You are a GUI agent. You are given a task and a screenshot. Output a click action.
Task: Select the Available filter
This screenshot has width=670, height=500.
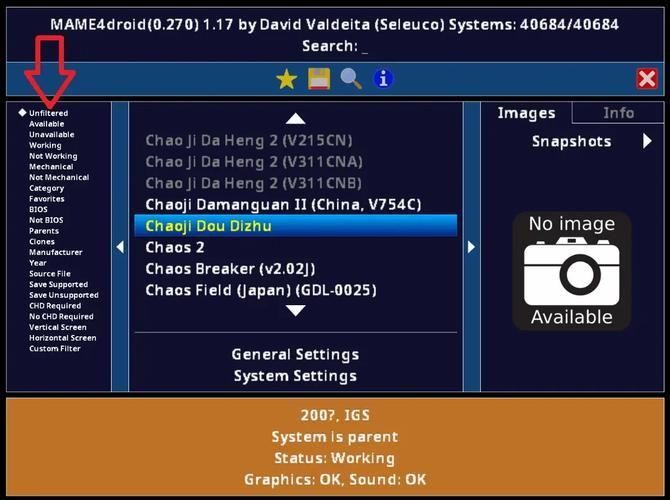(47, 124)
